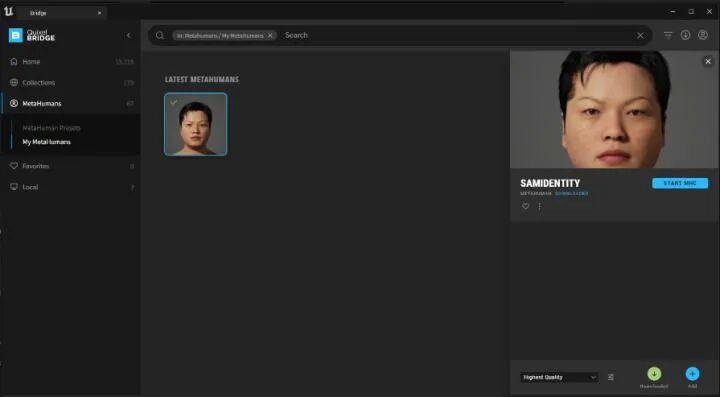Click the MetaHumans person icon

coord(14,104)
